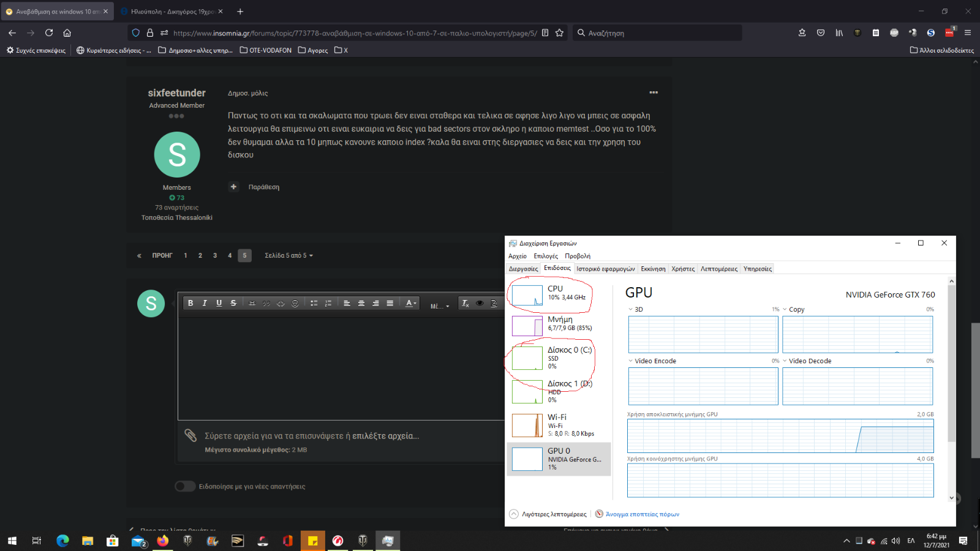980x551 pixels.
Task: Go to page 3 of the topic
Action: tap(215, 255)
